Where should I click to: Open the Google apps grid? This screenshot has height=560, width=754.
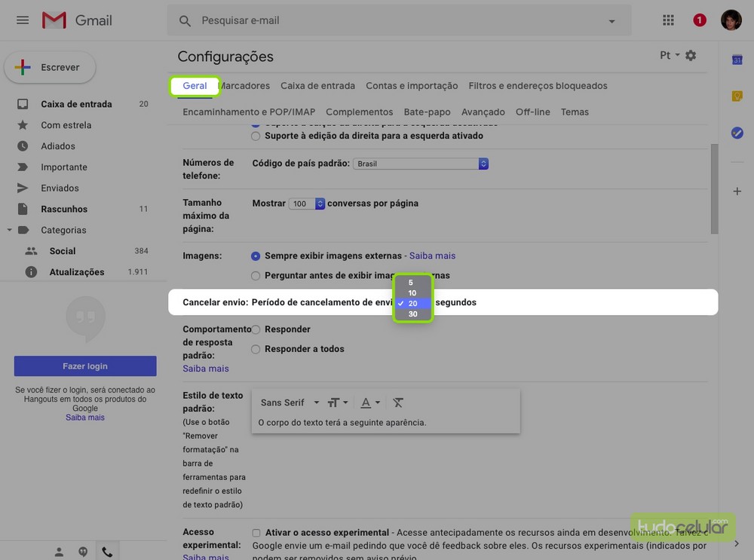(668, 20)
